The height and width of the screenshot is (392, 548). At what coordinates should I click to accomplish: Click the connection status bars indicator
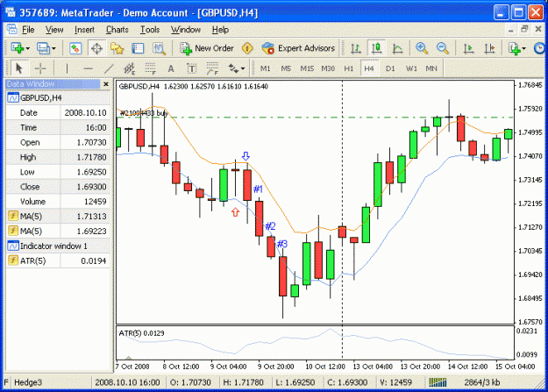pos(438,382)
